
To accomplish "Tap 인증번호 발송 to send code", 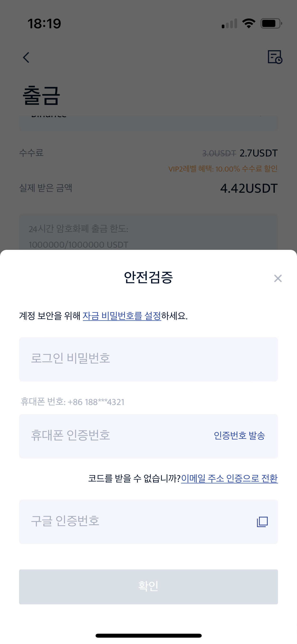I will 239,436.
